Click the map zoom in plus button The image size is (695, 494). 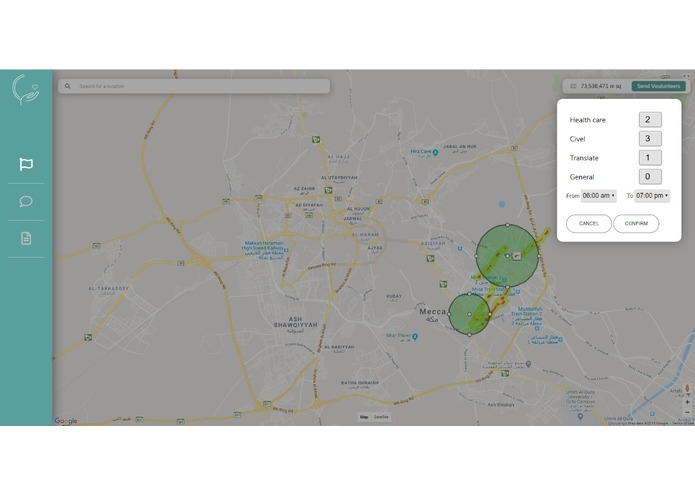[687, 402]
